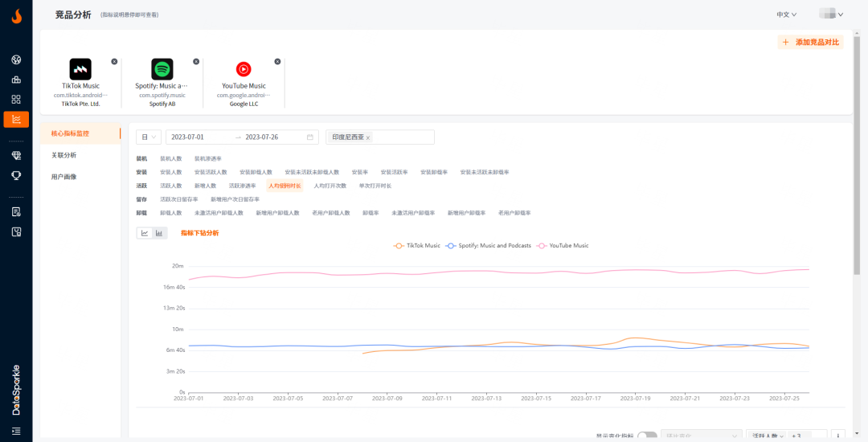Toggle Spotify series in chart legend
The image size is (868, 442).
pyautogui.click(x=489, y=245)
